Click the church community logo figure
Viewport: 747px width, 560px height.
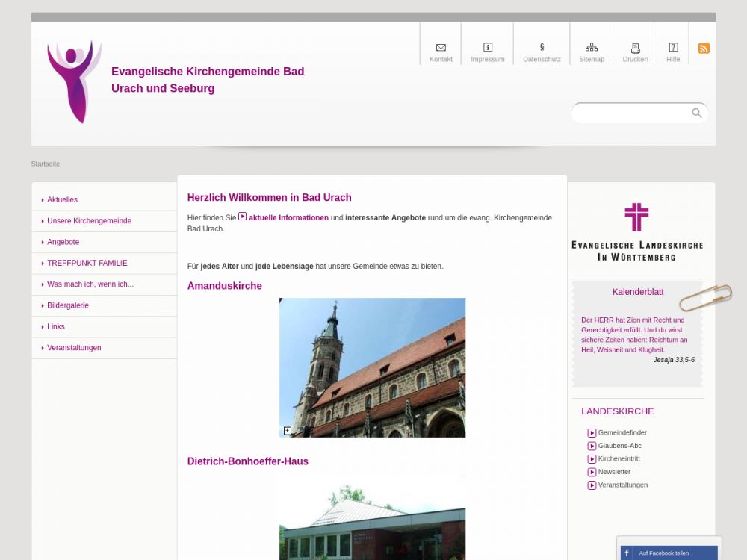(73, 82)
